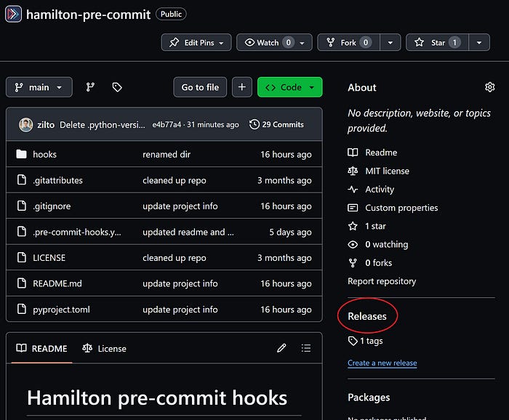509x420 pixels.
Task: Click the file icon for LICENSE row
Action: 21,257
